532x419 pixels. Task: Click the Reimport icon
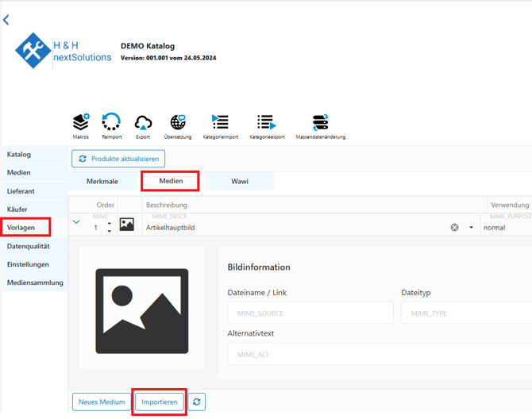point(112,122)
